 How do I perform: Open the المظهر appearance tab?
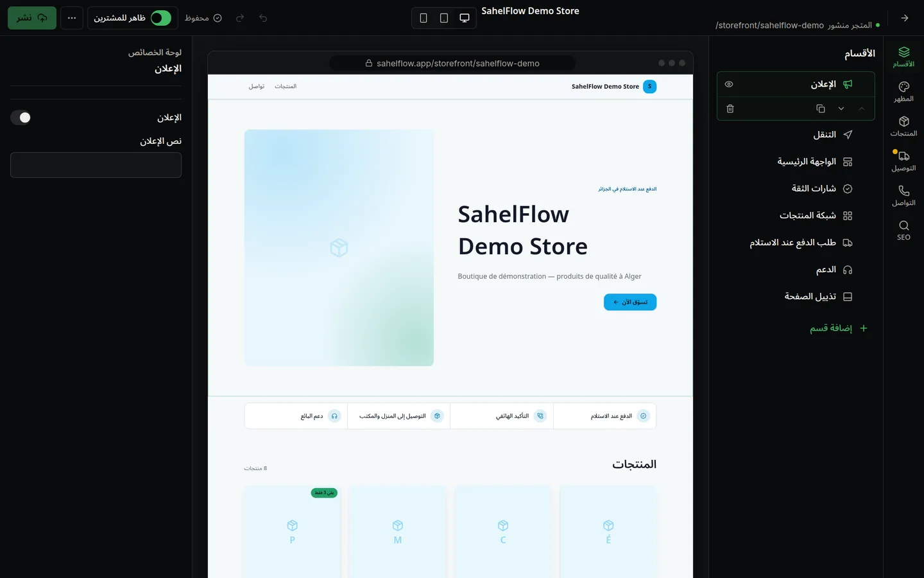[903, 92]
